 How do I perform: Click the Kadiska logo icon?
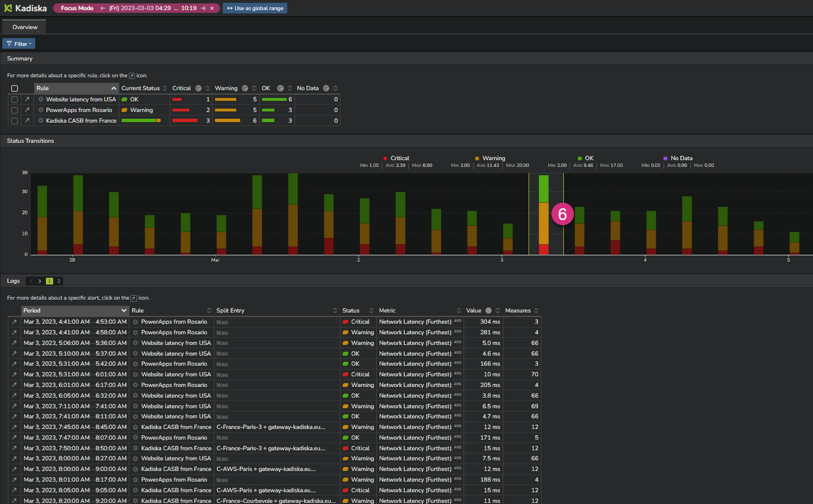(x=8, y=8)
